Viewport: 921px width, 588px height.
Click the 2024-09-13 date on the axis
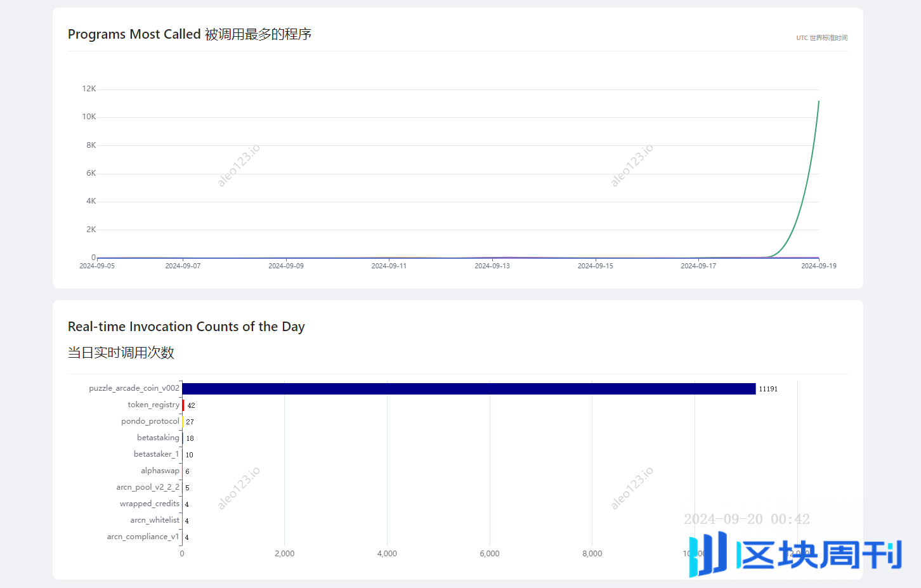(x=492, y=266)
